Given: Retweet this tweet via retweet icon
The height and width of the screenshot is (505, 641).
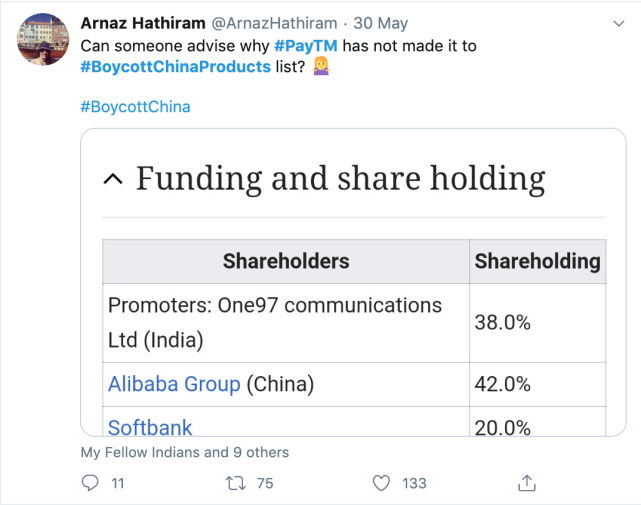Looking at the screenshot, I should pyautogui.click(x=236, y=483).
